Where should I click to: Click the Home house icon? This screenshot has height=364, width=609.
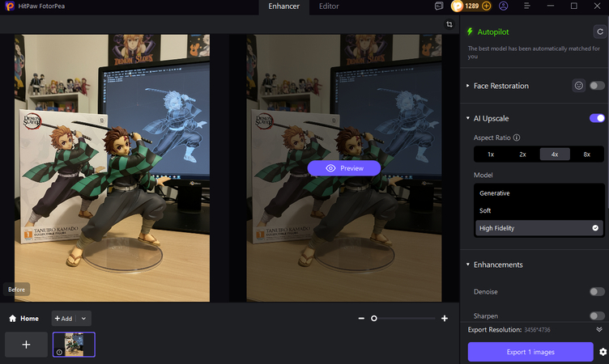click(x=12, y=318)
